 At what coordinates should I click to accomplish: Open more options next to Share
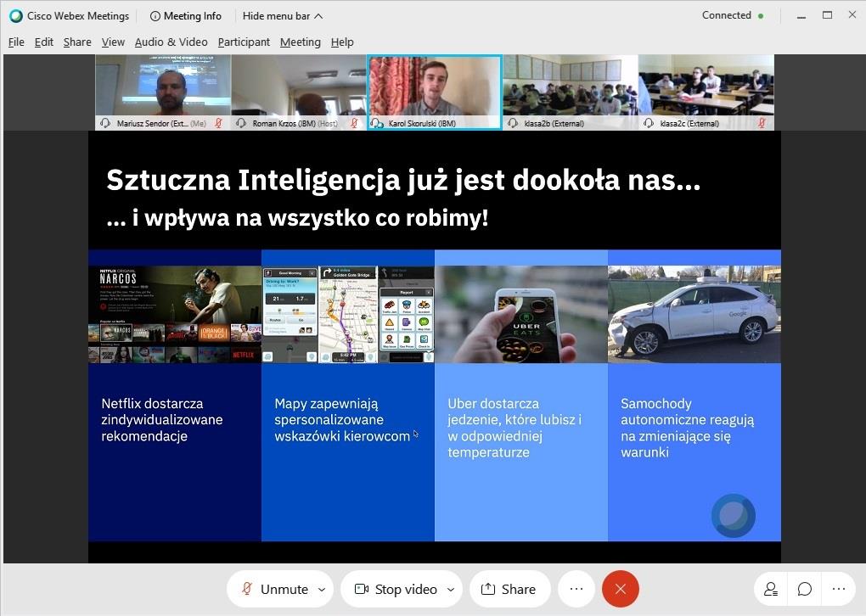(x=576, y=589)
